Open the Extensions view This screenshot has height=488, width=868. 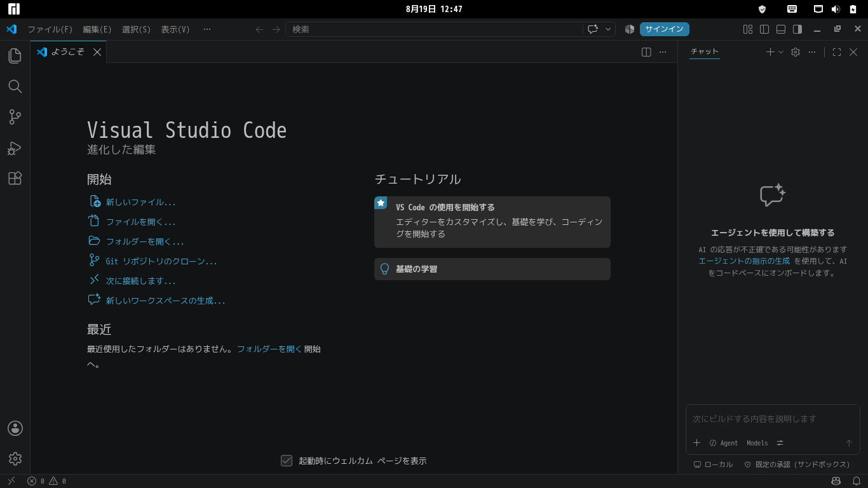pyautogui.click(x=15, y=179)
